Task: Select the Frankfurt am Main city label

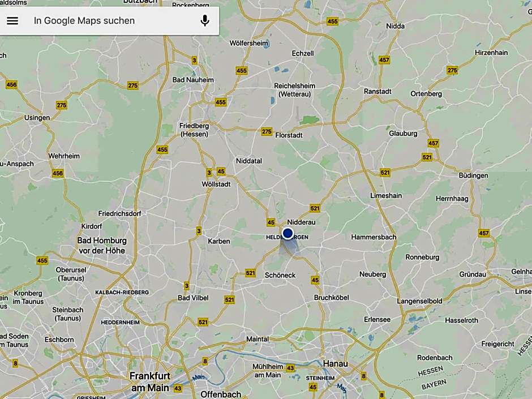Action: [x=149, y=381]
